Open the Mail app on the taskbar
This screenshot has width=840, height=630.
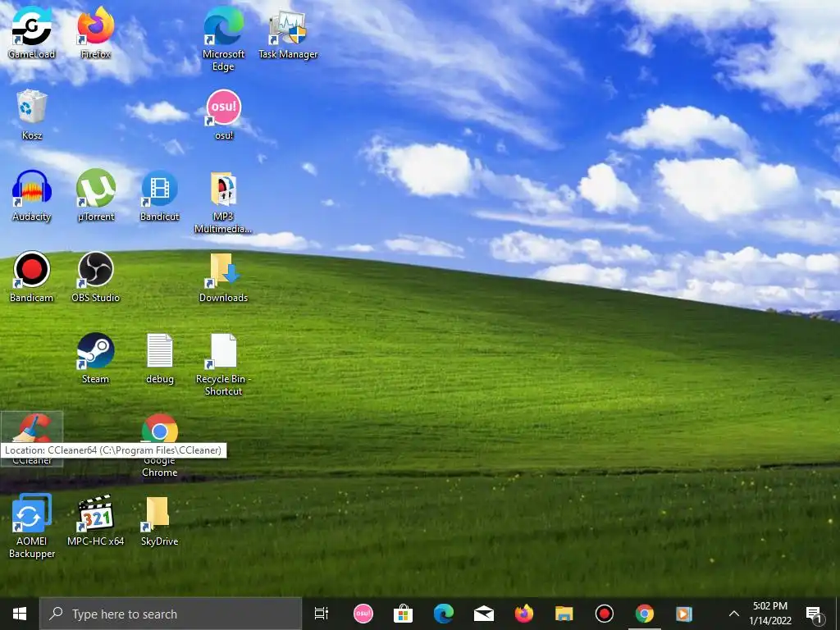point(484,614)
